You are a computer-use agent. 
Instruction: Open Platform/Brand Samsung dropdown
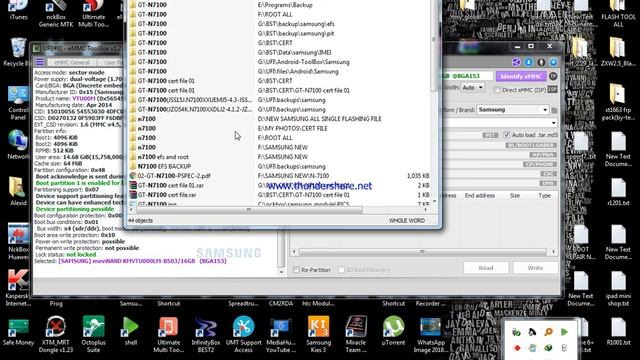click(x=513, y=110)
